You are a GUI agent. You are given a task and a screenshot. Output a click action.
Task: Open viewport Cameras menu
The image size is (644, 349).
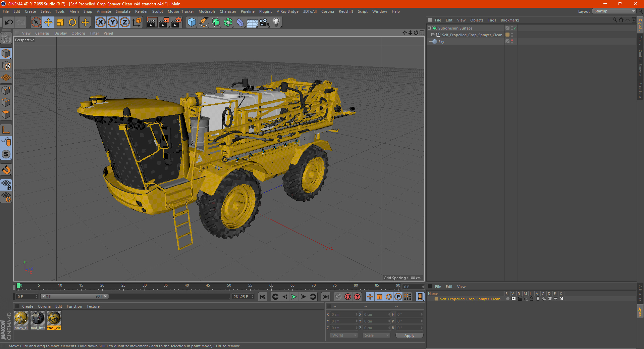click(x=42, y=33)
